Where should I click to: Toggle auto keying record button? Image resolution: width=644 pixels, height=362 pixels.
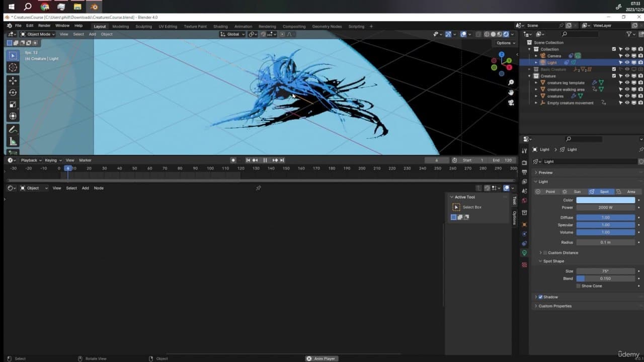tap(233, 160)
